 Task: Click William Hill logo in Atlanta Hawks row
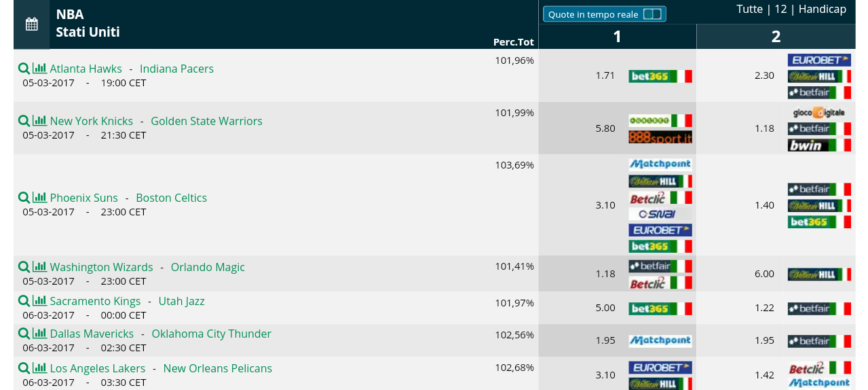click(819, 76)
